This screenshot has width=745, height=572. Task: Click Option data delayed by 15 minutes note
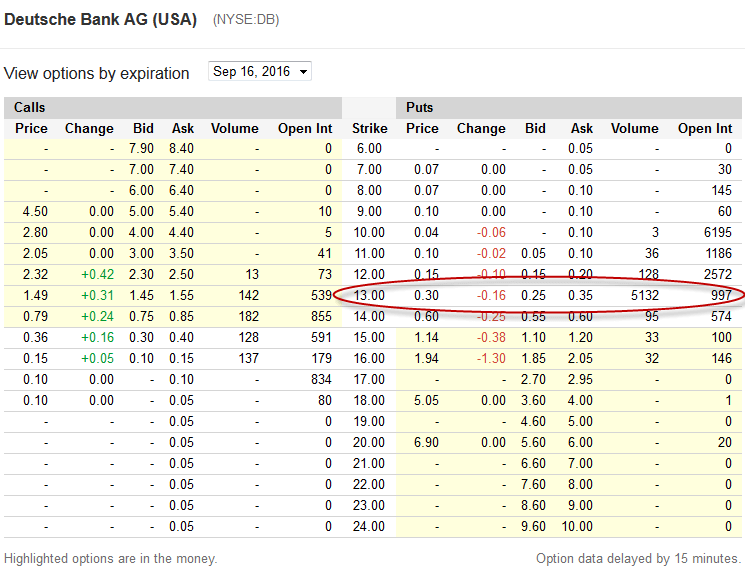pyautogui.click(x=638, y=559)
